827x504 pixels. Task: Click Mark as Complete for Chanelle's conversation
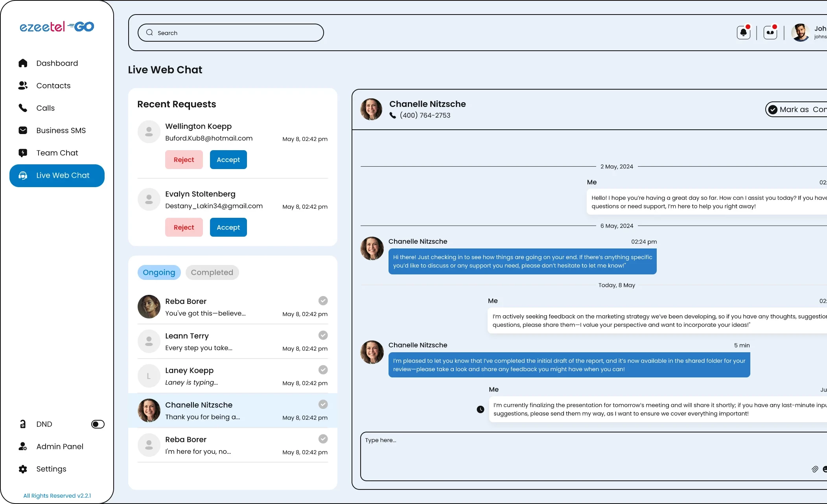[x=798, y=109]
